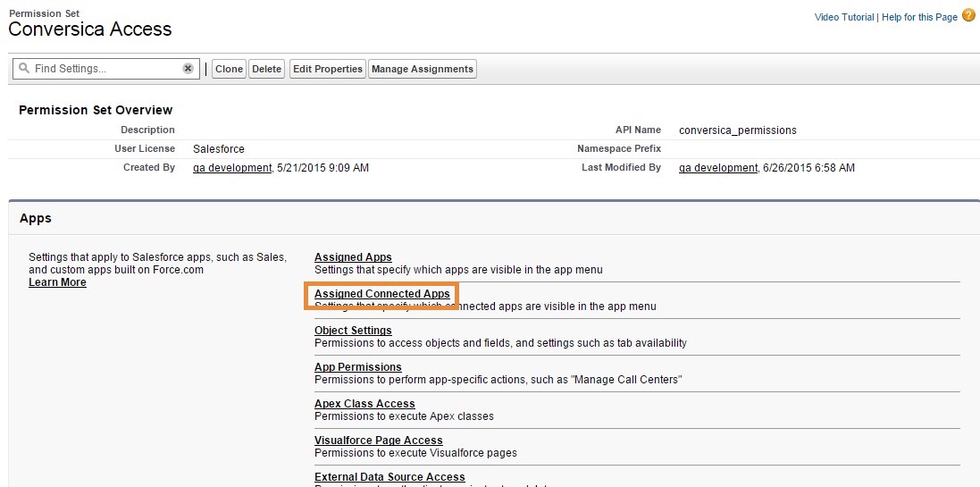Viewport: 980px width, 487px height.
Task: Open Visualforce Page Access
Action: point(379,441)
